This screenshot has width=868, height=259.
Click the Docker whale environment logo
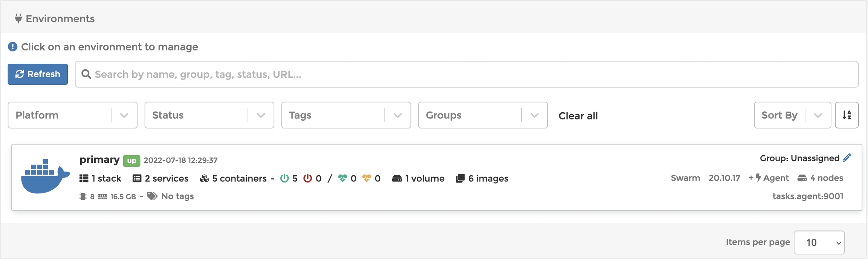45,176
